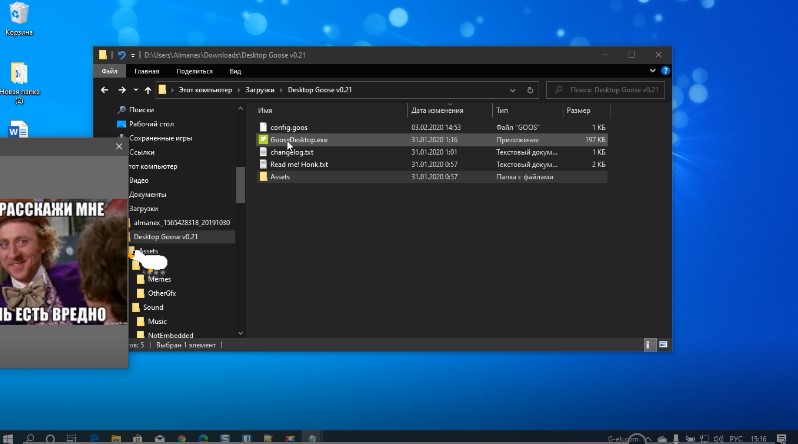Select the changelog.txt file name
Screen dimensions: 798x444
(x=292, y=152)
